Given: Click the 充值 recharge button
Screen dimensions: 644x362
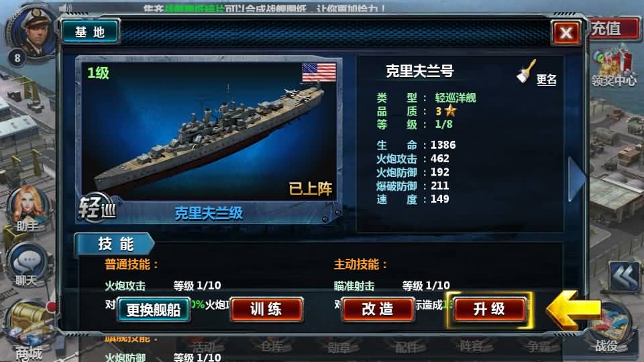Looking at the screenshot, I should click(x=614, y=29).
